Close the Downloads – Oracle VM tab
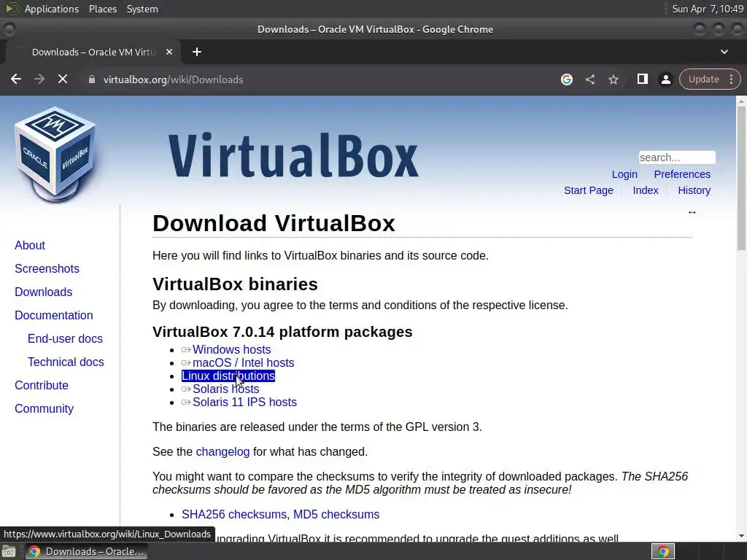The width and height of the screenshot is (747, 560). (x=169, y=52)
